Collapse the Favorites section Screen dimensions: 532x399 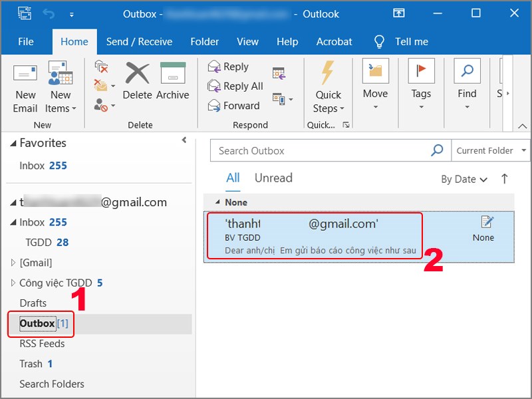tap(15, 143)
